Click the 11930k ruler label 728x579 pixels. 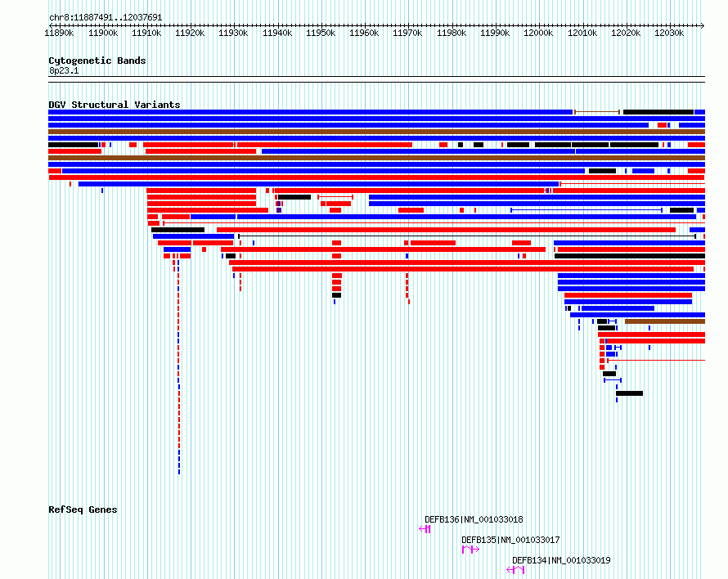233,33
